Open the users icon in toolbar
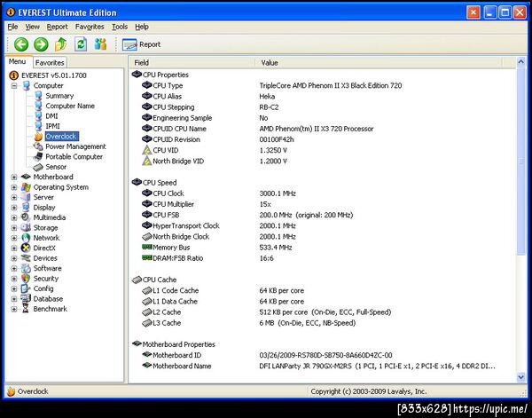This screenshot has width=532, height=418. [100, 44]
